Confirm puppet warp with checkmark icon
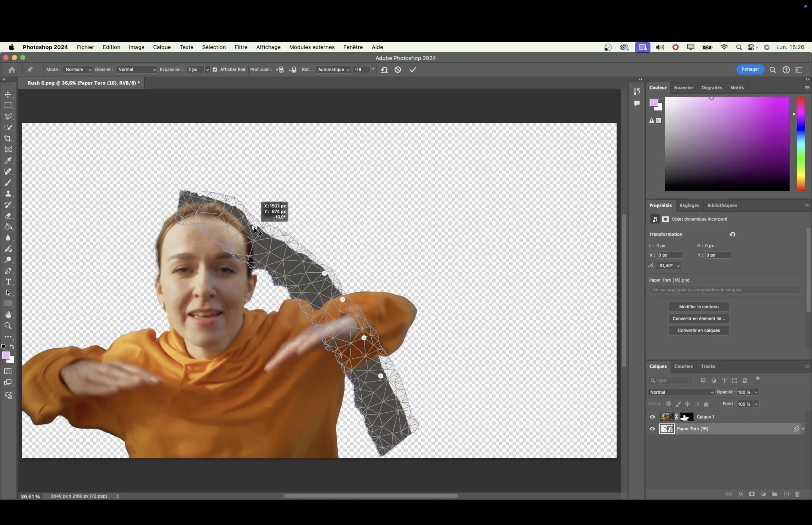 coord(413,70)
